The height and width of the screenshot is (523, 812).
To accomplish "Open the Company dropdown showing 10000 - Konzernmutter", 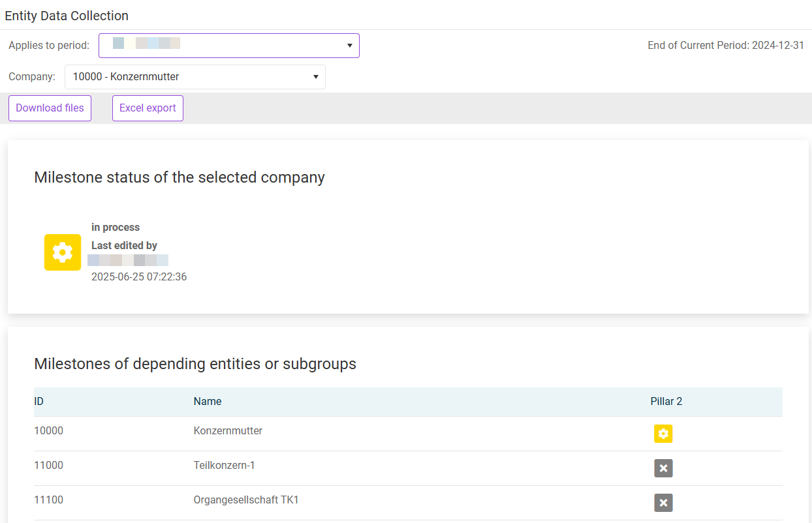I will (x=195, y=77).
